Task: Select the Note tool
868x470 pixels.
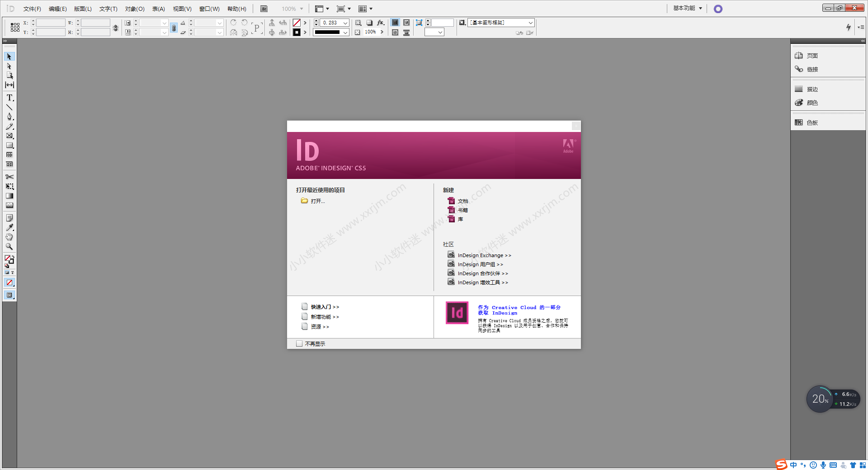Action: pyautogui.click(x=9, y=218)
